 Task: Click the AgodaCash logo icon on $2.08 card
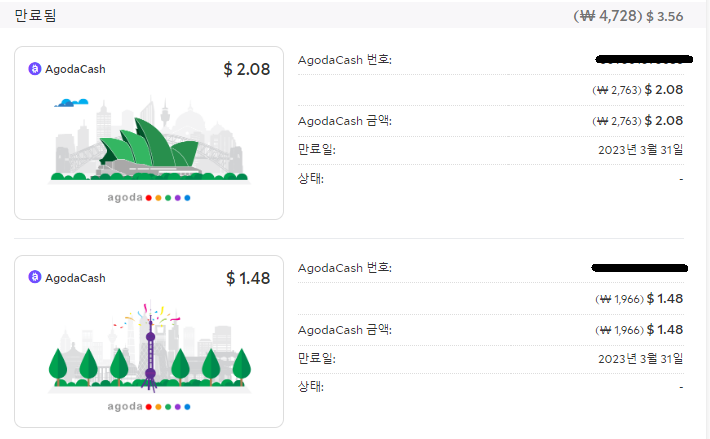(35, 69)
